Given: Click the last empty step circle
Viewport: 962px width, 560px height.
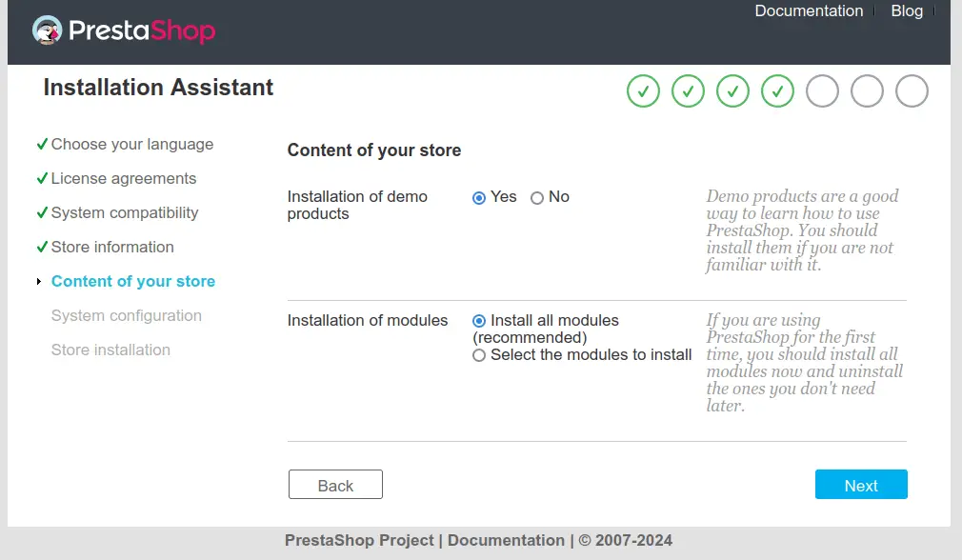Looking at the screenshot, I should pyautogui.click(x=912, y=91).
